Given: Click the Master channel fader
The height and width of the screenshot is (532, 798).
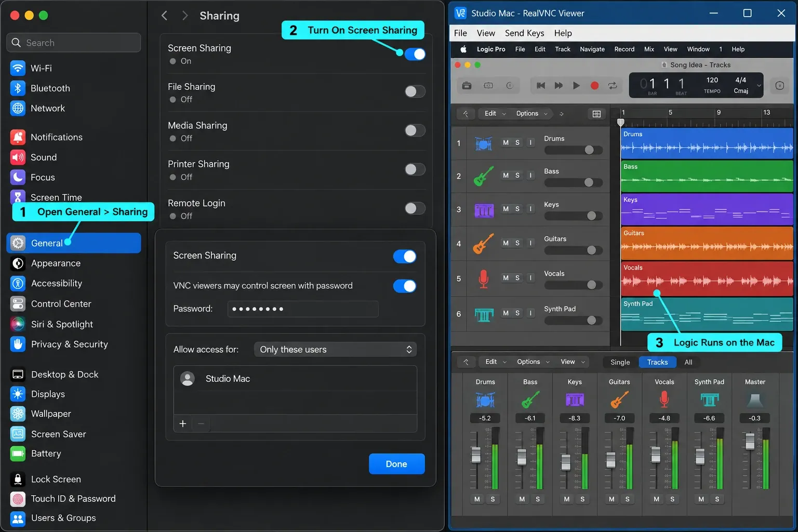Looking at the screenshot, I should 750,442.
